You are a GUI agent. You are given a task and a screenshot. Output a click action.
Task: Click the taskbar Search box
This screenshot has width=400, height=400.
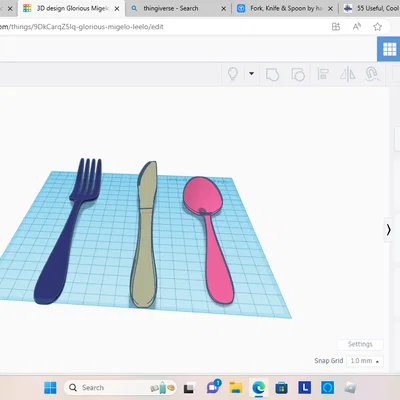click(120, 388)
